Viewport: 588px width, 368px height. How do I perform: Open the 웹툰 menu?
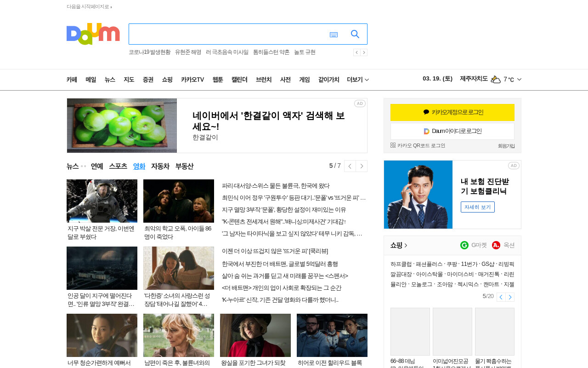tap(218, 80)
